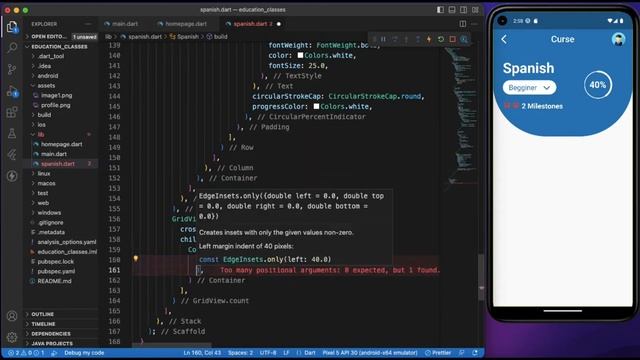
Task: Trigger Flutter hot reload lightning icon
Action: [x=429, y=39]
